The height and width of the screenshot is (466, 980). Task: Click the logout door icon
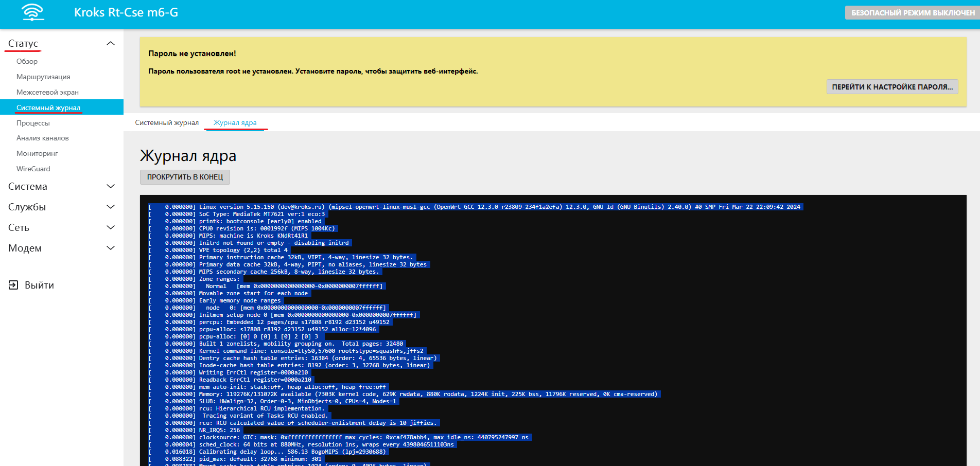click(13, 285)
